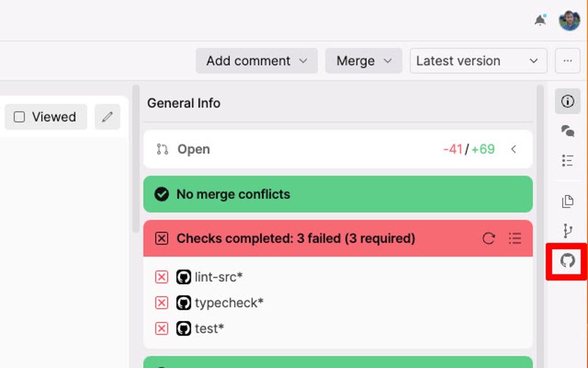This screenshot has height=368, width=588.
Task: Open the more options ellipsis menu
Action: coord(567,61)
